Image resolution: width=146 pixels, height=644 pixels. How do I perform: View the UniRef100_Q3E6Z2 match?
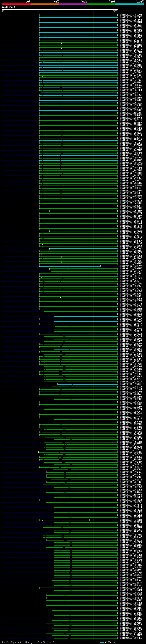coord(131,550)
